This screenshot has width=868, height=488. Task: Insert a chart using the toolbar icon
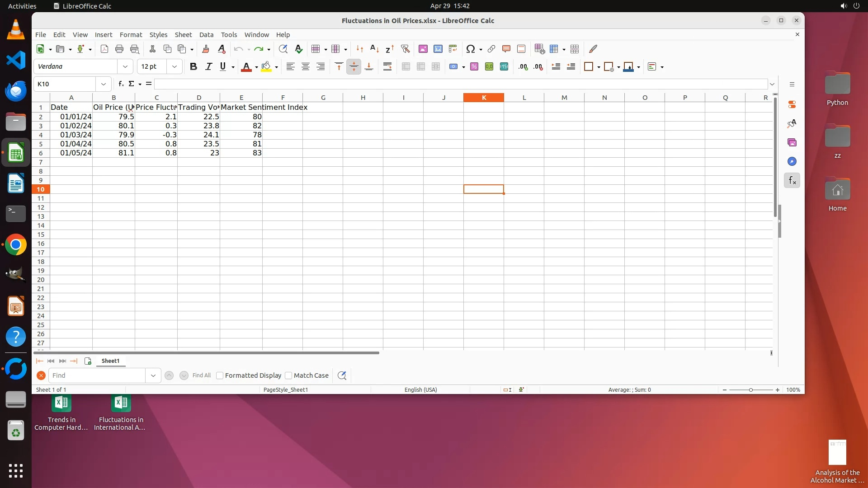coord(438,49)
